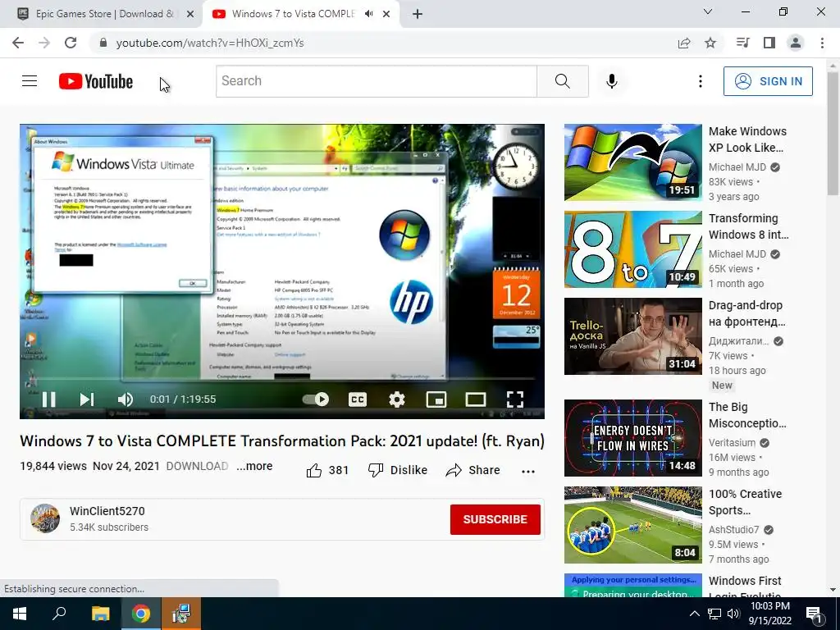The height and width of the screenshot is (630, 840).
Task: Show hidden tray icons chevron
Action: (694, 614)
